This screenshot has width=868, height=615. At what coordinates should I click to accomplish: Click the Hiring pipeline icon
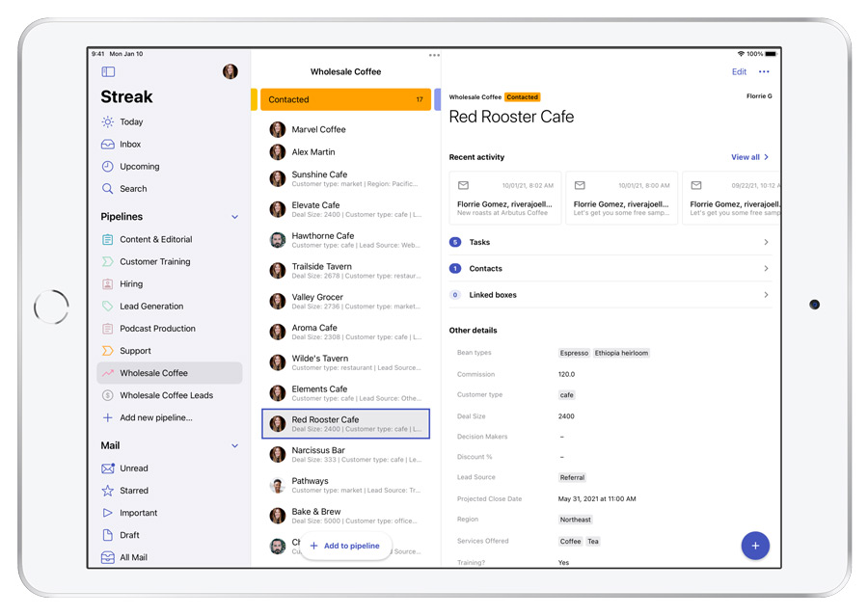(107, 283)
